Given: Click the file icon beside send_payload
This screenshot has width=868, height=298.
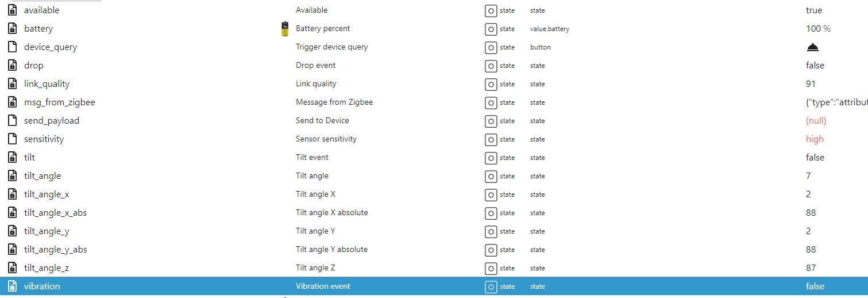Looking at the screenshot, I should 12,121.
